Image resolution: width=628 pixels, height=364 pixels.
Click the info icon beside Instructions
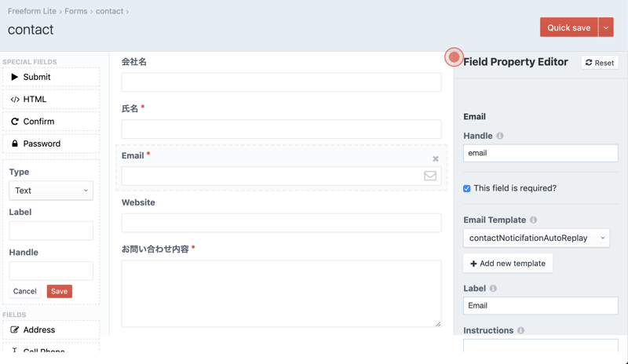tap(520, 331)
